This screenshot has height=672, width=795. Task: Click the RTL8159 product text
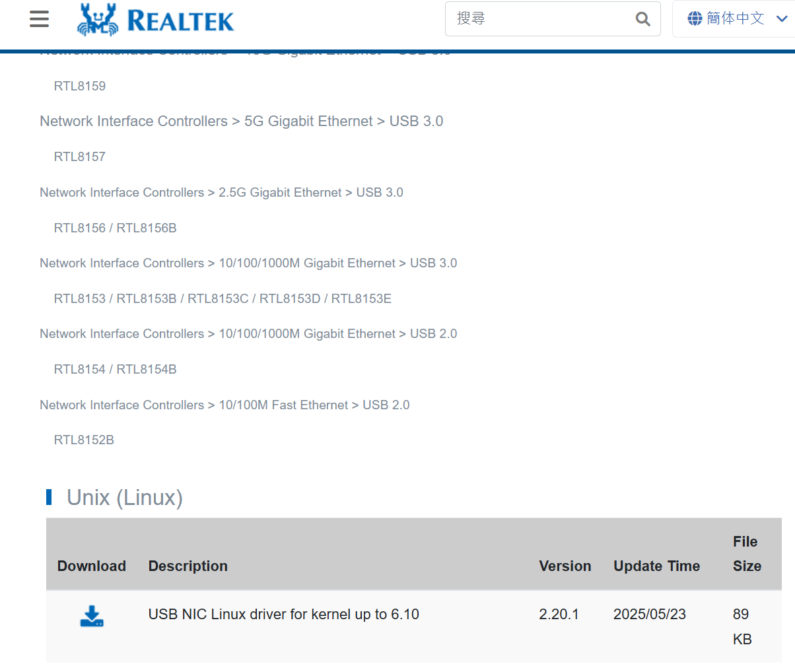(x=80, y=86)
